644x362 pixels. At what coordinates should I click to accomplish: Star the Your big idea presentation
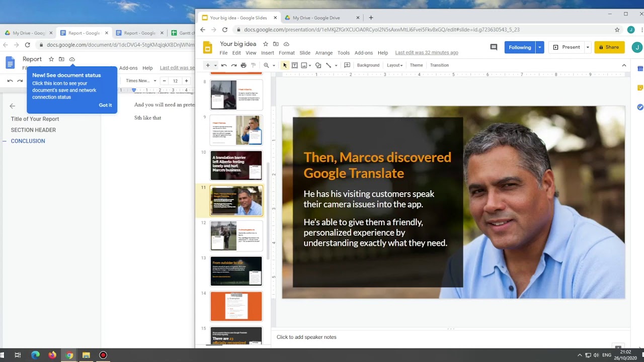tap(266, 44)
